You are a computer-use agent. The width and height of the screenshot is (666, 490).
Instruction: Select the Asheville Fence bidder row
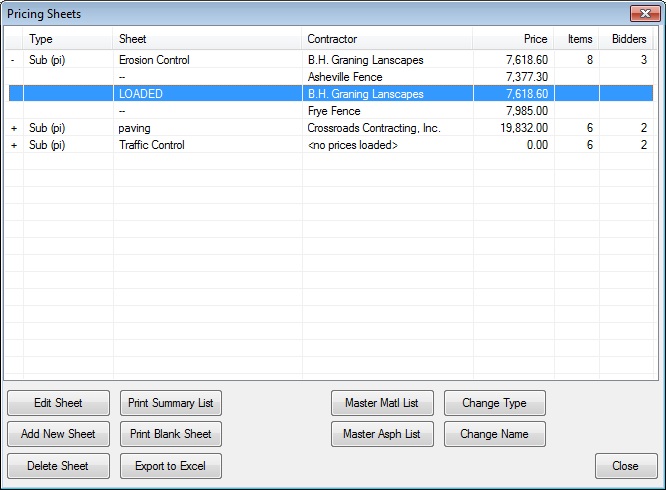point(331,77)
